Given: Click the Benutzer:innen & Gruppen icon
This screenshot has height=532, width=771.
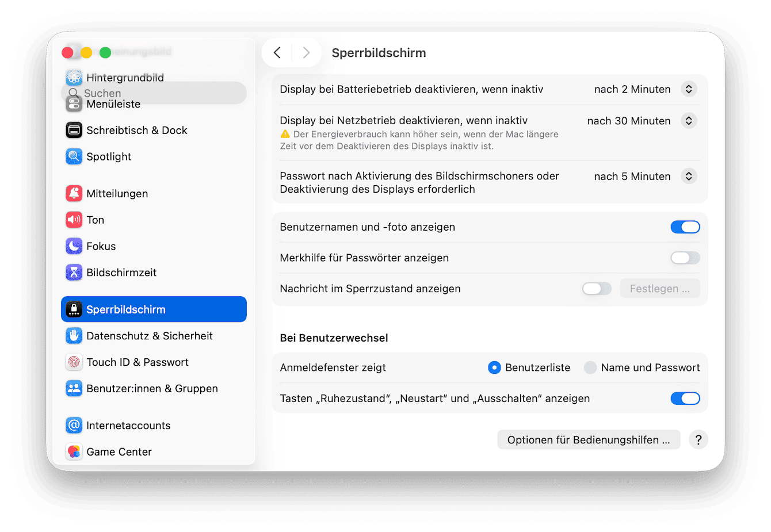Looking at the screenshot, I should tap(74, 389).
